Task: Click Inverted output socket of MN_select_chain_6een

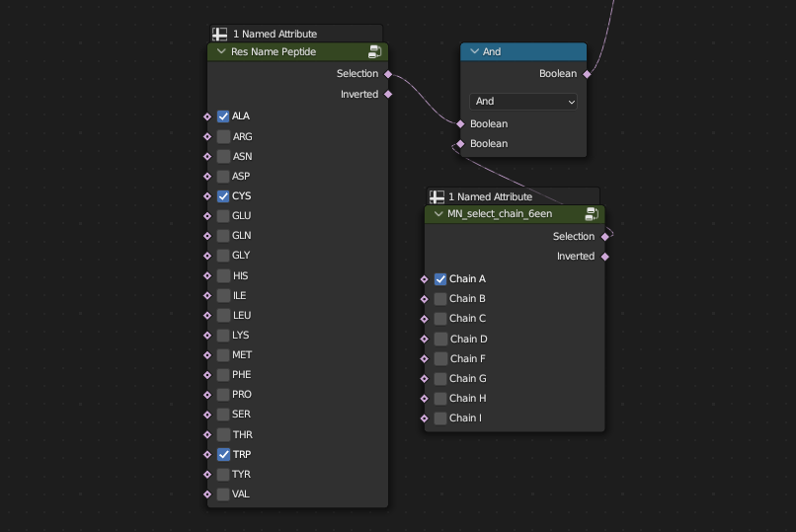Action: point(604,257)
